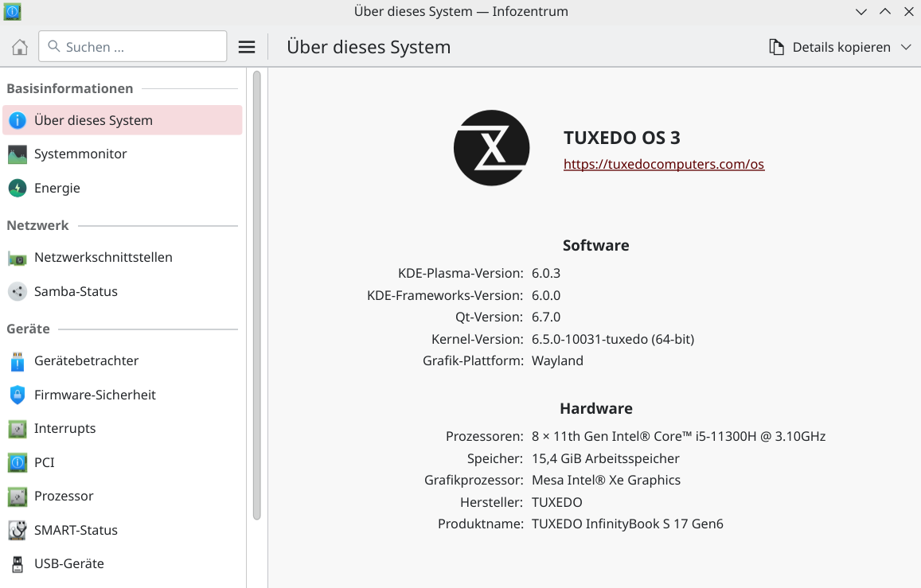Viewport: 921px width, 588px height.
Task: Select the Über dieses System entry
Action: point(122,120)
